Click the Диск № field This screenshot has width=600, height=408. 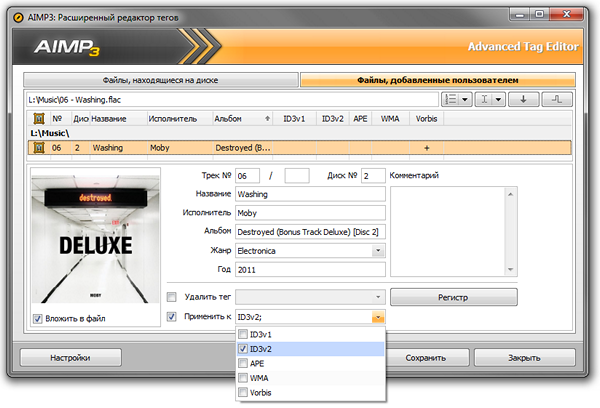[x=373, y=176]
